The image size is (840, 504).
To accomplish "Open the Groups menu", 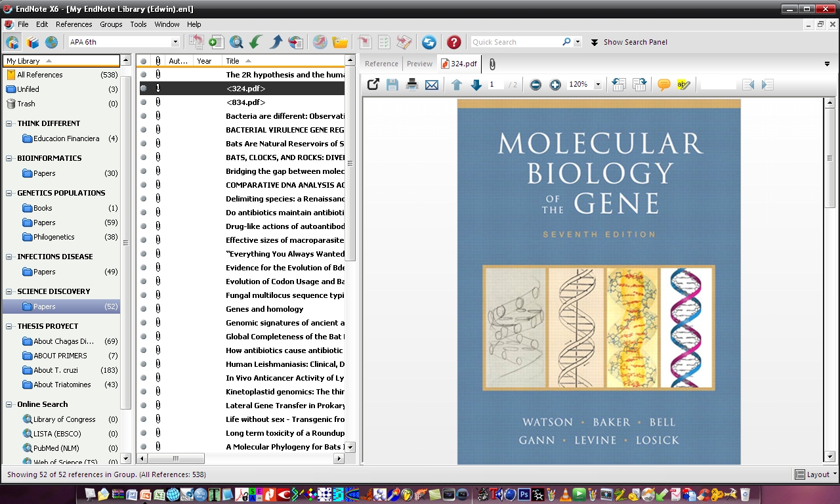I will point(111,24).
